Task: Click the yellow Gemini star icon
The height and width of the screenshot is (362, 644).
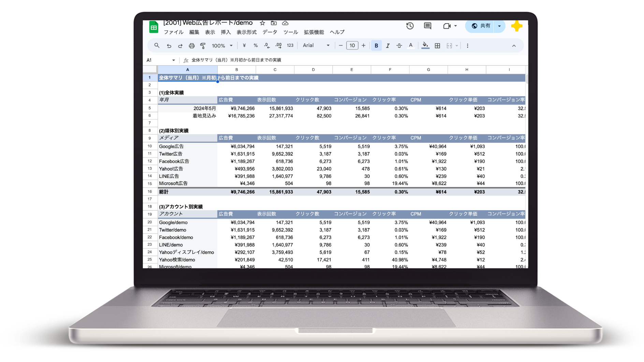Action: 516,26
